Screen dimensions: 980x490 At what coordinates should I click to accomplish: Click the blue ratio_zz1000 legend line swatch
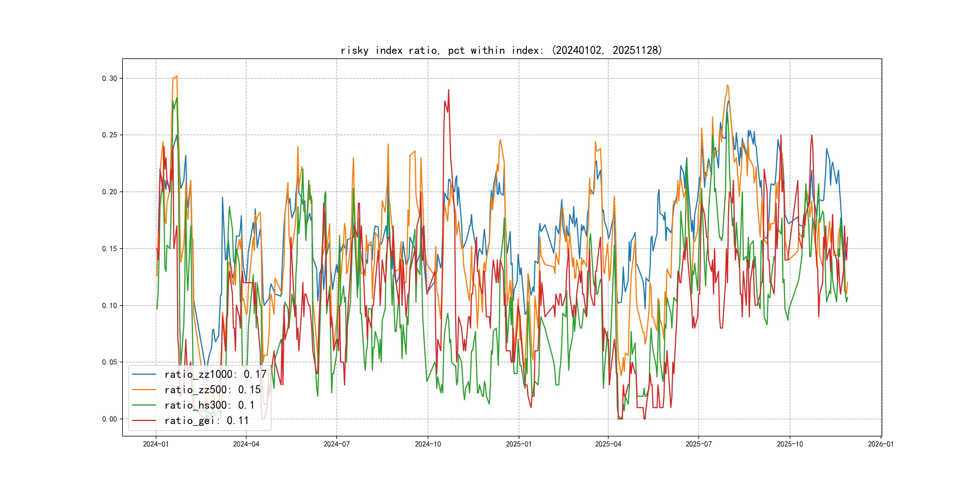144,374
